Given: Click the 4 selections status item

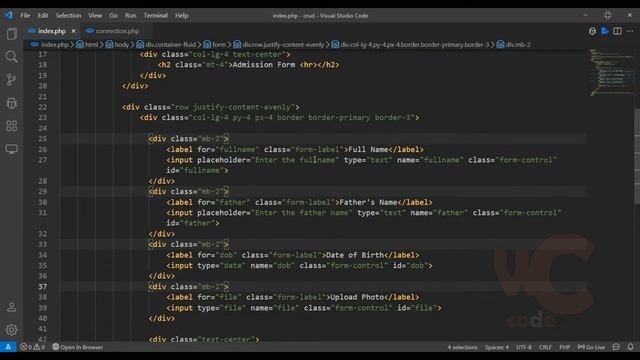Looking at the screenshot, I should coord(462,347).
